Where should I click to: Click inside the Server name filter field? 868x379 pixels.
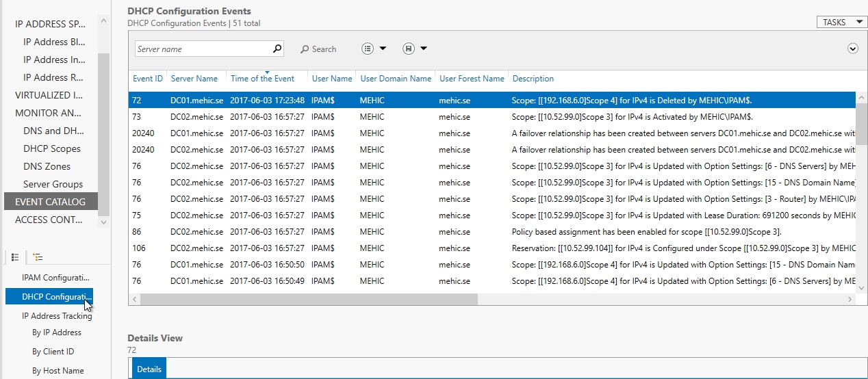(202, 49)
